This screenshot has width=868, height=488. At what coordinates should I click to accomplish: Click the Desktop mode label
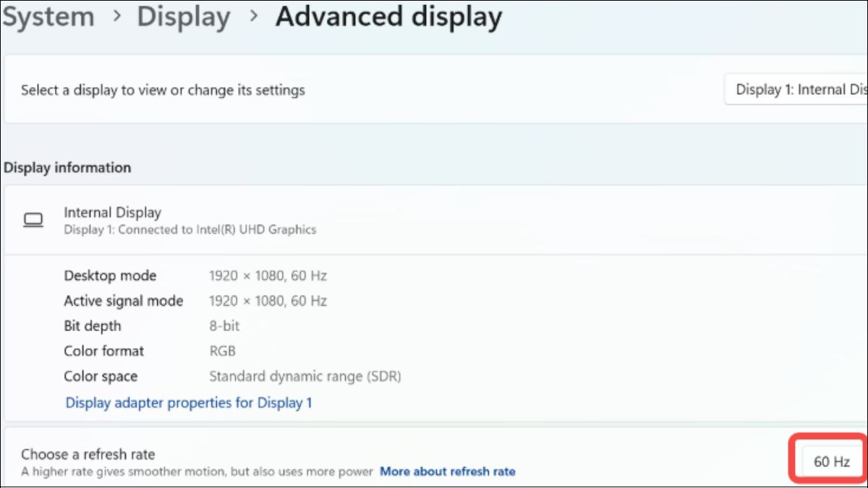(x=110, y=276)
